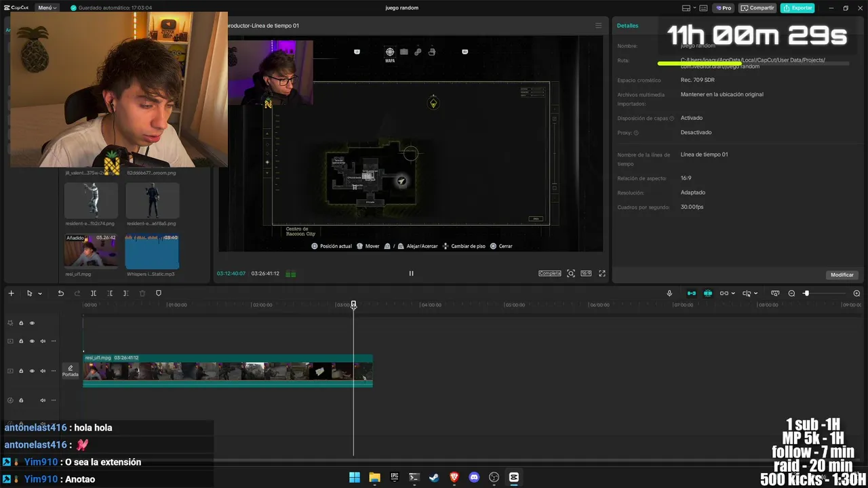Open the player panel hamburger menu
This screenshot has width=868, height=488.
598,26
